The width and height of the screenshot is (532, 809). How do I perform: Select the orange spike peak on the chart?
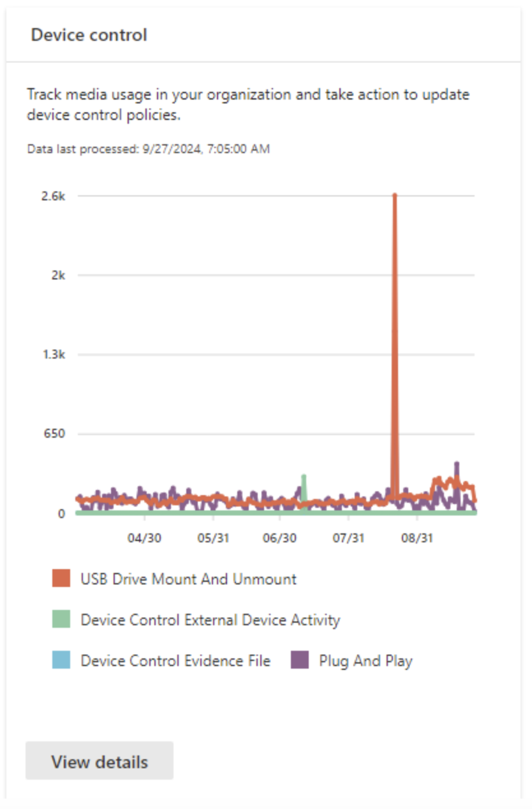click(395, 195)
